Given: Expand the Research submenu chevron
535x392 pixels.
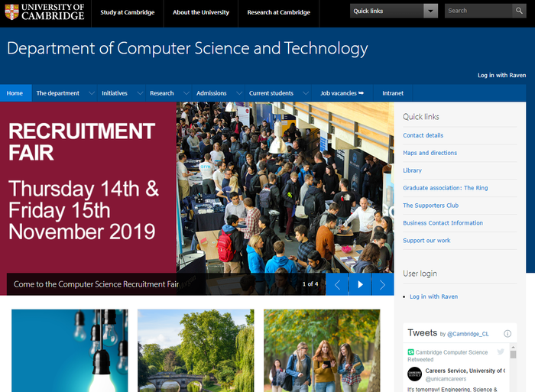Looking at the screenshot, I should 186,93.
